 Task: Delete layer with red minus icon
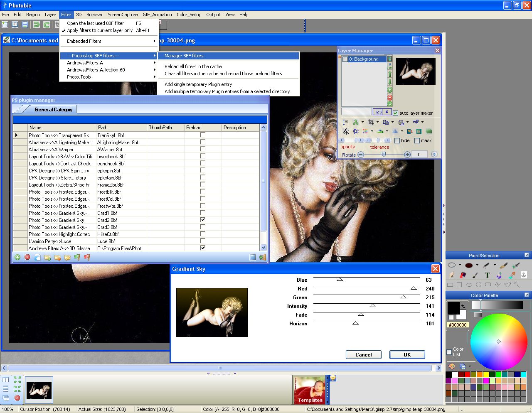point(390,97)
